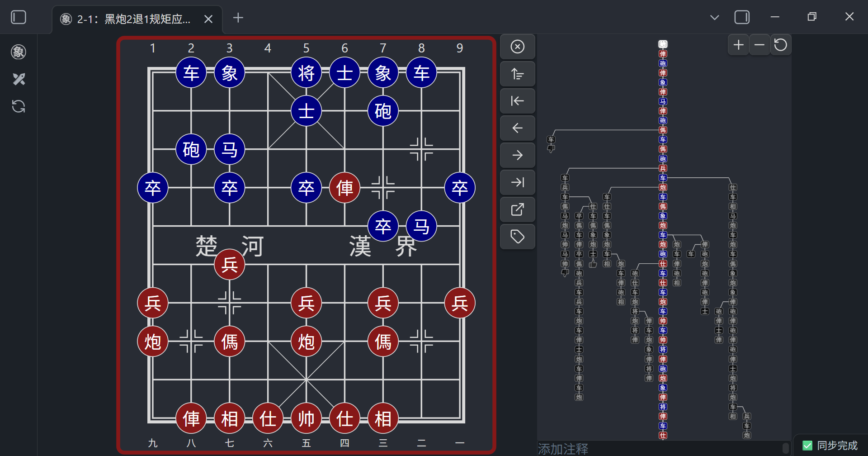Click the back-to-variation-top arrow icon
Screen dimensions: 868x456
pos(517,74)
